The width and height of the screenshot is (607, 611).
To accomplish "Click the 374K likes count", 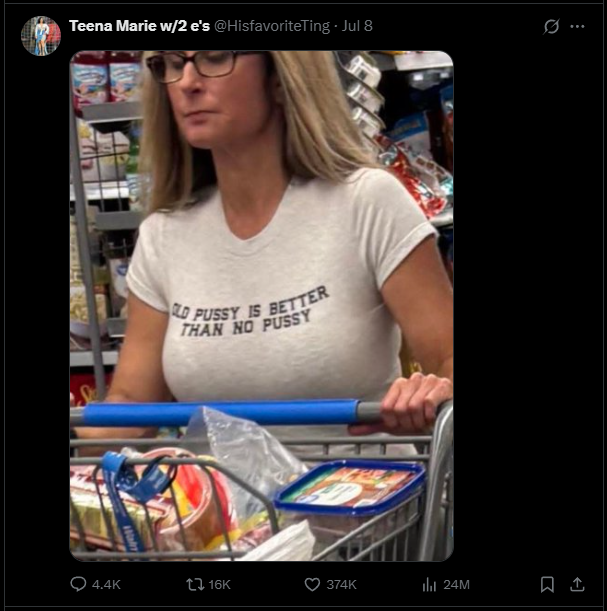I will 341,585.
